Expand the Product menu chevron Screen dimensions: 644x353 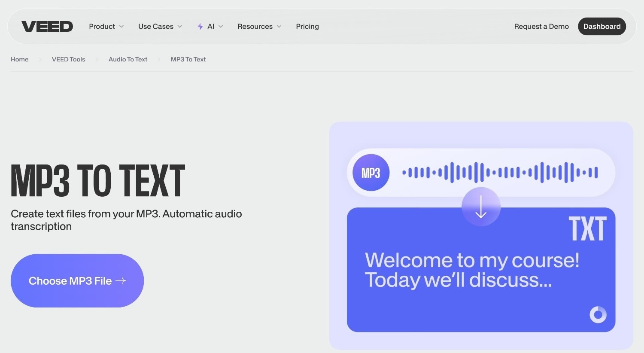(x=122, y=27)
